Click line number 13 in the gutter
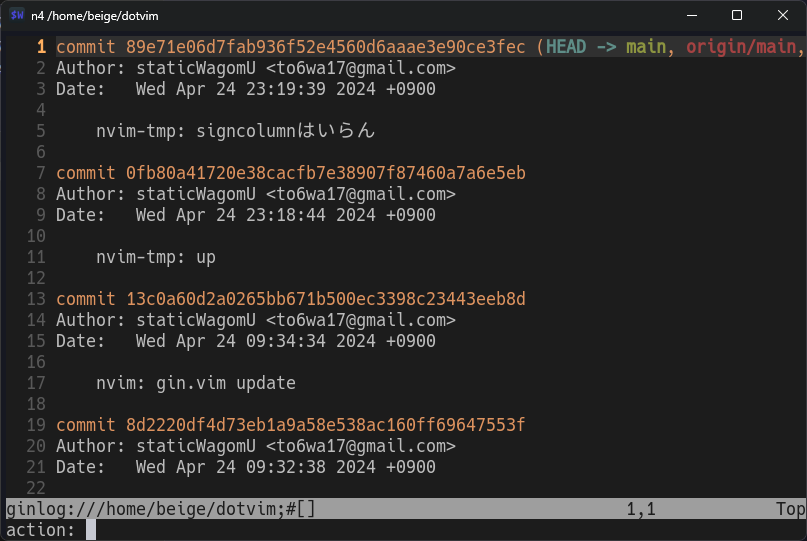Screen dimensions: 807x541 point(37,299)
